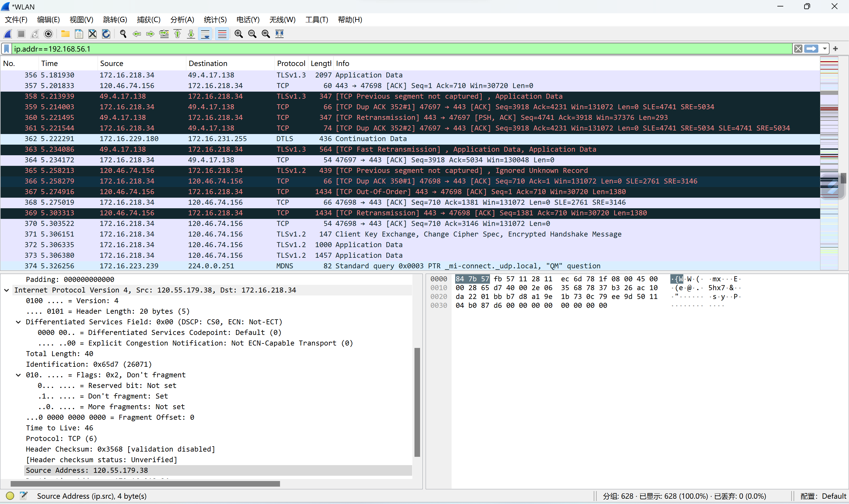
Task: Collapse the Flags 0x2 node
Action: [18, 375]
